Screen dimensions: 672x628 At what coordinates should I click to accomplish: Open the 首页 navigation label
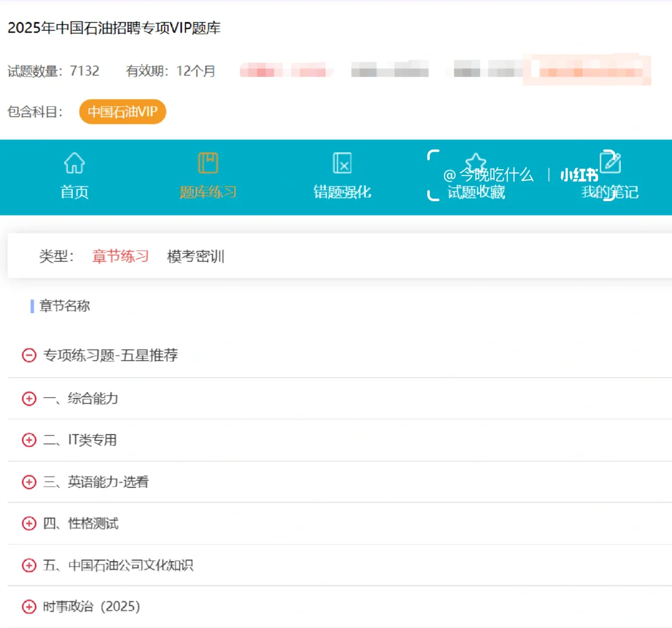tap(74, 192)
